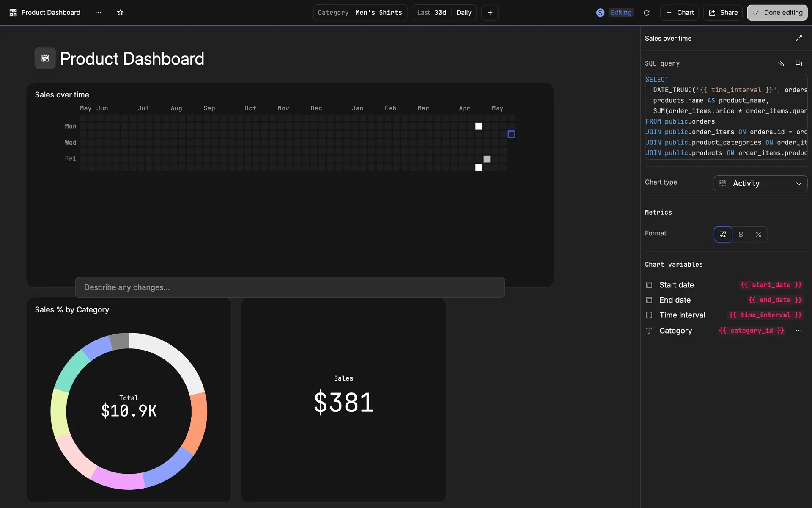
Task: Open the Last 30d date range filter
Action: pos(431,13)
